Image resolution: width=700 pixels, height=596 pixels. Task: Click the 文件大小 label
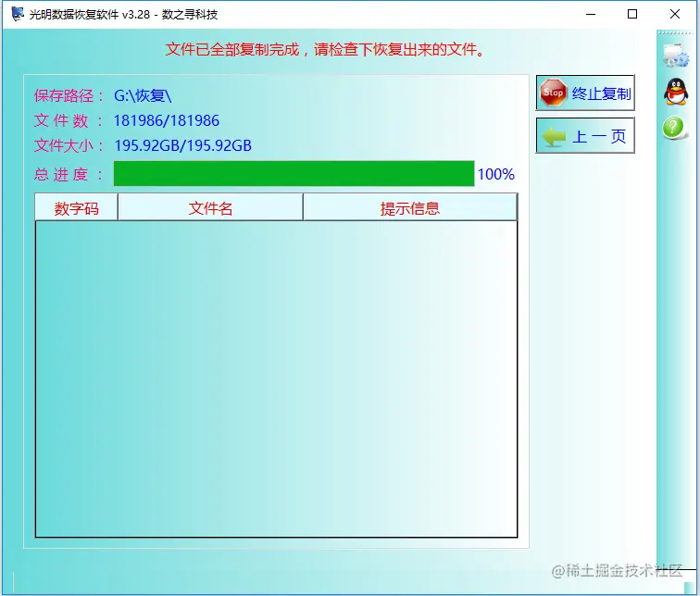69,145
